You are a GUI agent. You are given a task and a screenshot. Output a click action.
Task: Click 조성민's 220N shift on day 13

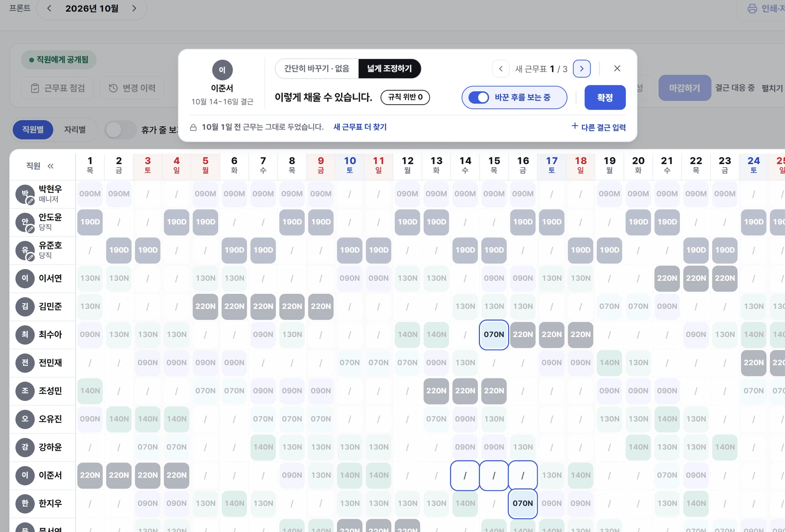[436, 391]
